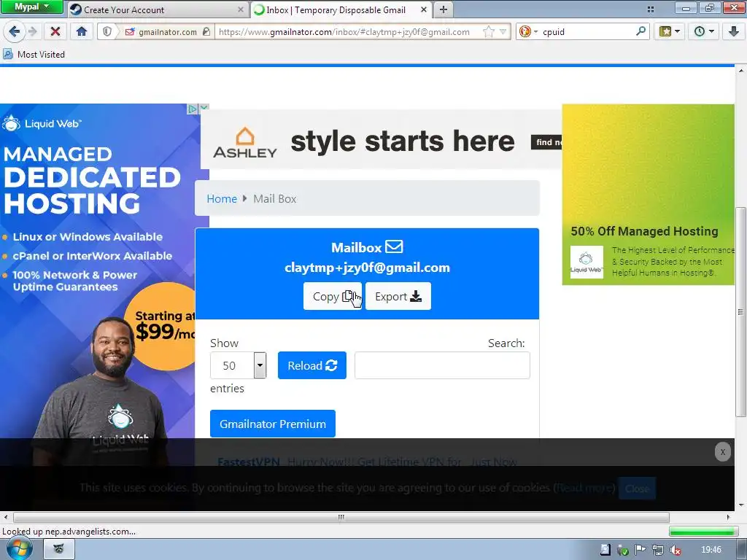
Task: Open the history clock button
Action: (704, 32)
